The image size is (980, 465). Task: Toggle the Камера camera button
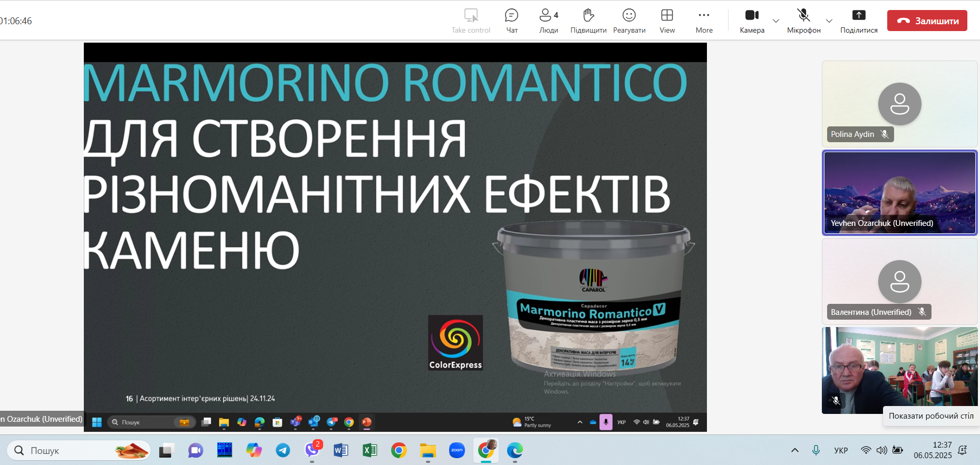pos(752,21)
